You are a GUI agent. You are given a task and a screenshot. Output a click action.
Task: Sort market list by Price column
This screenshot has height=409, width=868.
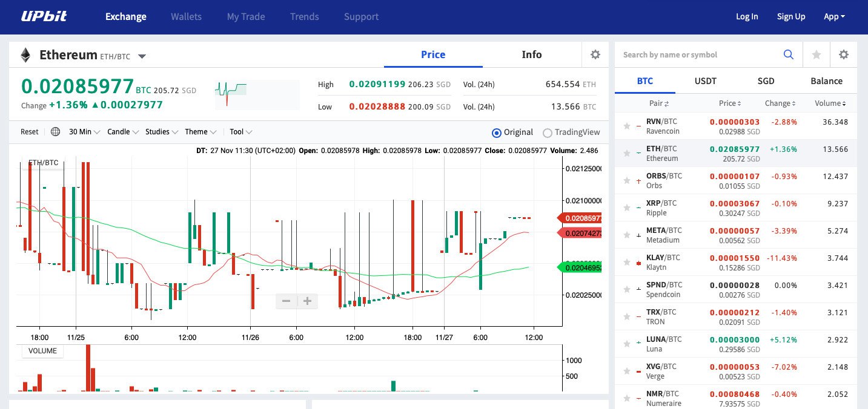(x=730, y=103)
